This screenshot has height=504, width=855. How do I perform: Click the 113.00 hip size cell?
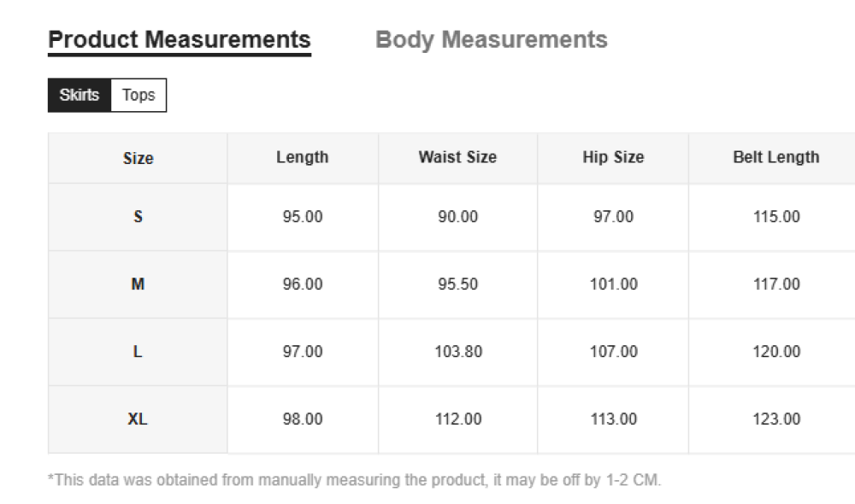[613, 419]
